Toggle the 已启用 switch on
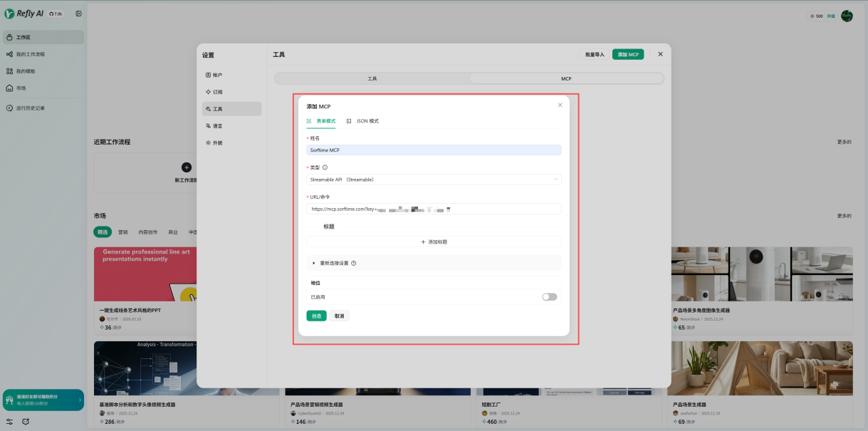Viewport: 868px width, 431px height. (x=549, y=297)
